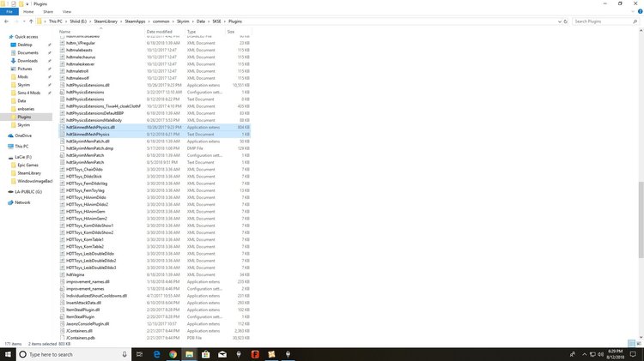Open enbseries folder in sidebar
Screen dimensions: 644x361
tap(26, 109)
